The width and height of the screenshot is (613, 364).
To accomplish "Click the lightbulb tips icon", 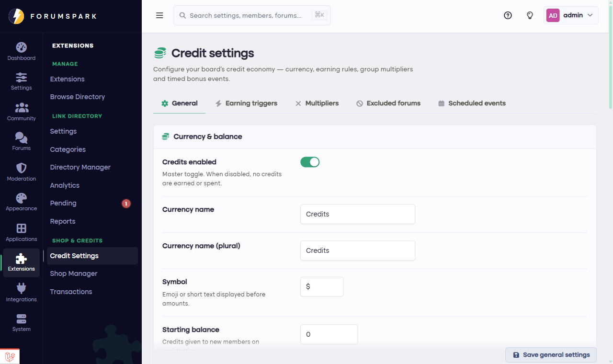I will coord(530,15).
